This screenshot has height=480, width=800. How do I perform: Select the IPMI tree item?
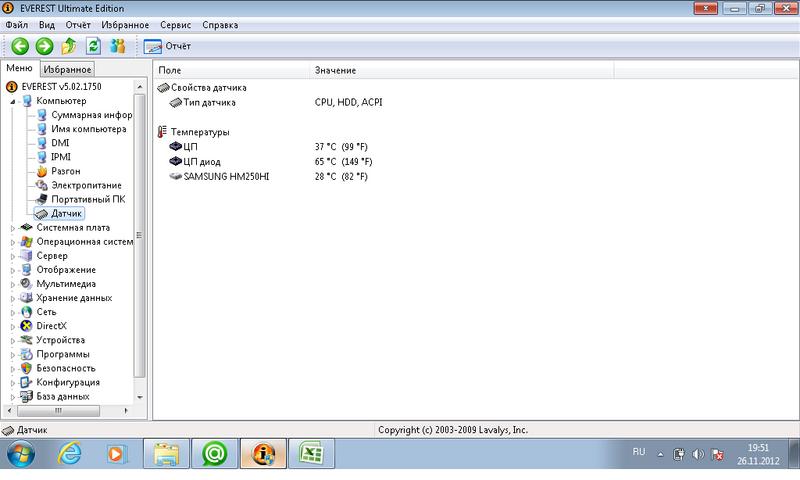(x=61, y=157)
